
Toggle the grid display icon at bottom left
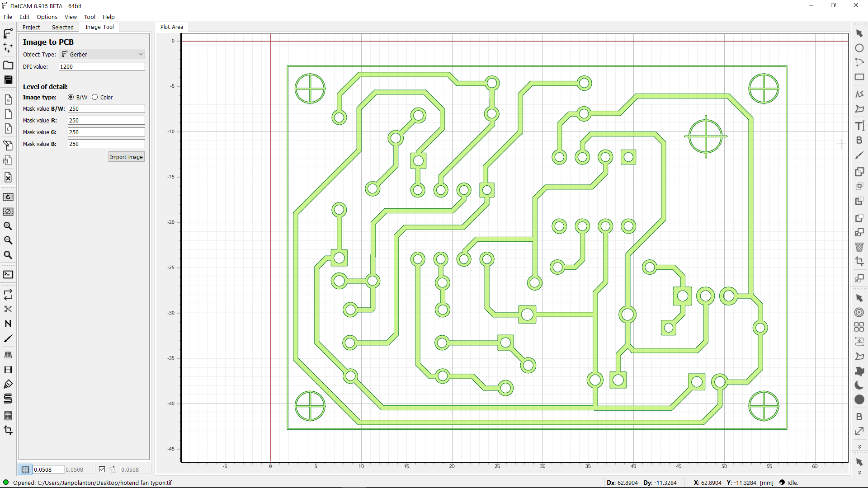tap(25, 469)
